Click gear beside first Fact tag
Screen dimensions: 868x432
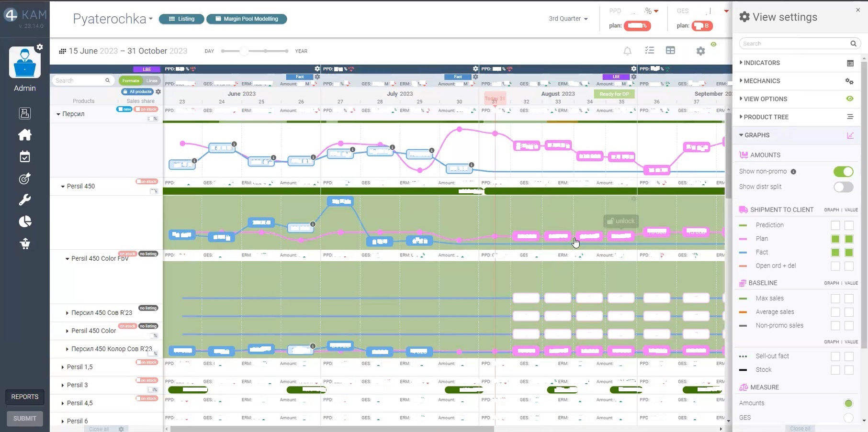[317, 77]
